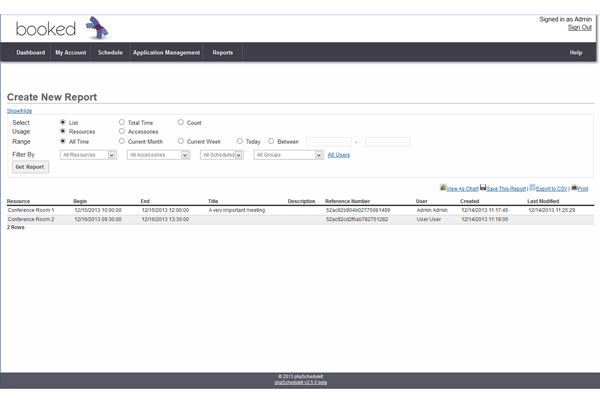Click the All Users link
This screenshot has width=600, height=400.
point(339,155)
